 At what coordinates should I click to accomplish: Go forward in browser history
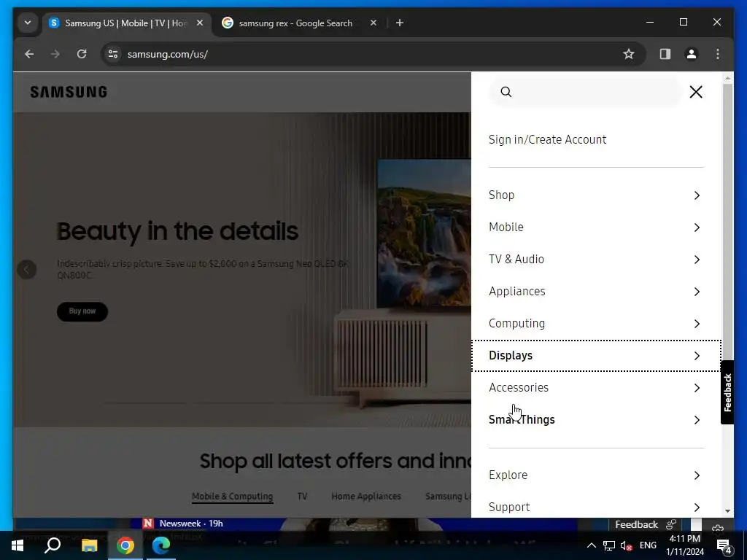click(55, 54)
